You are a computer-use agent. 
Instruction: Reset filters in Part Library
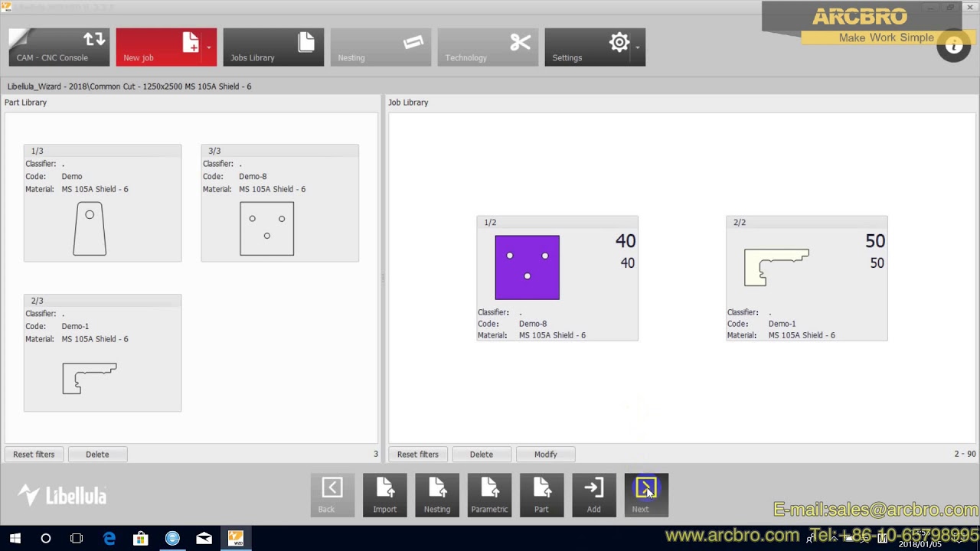coord(34,454)
